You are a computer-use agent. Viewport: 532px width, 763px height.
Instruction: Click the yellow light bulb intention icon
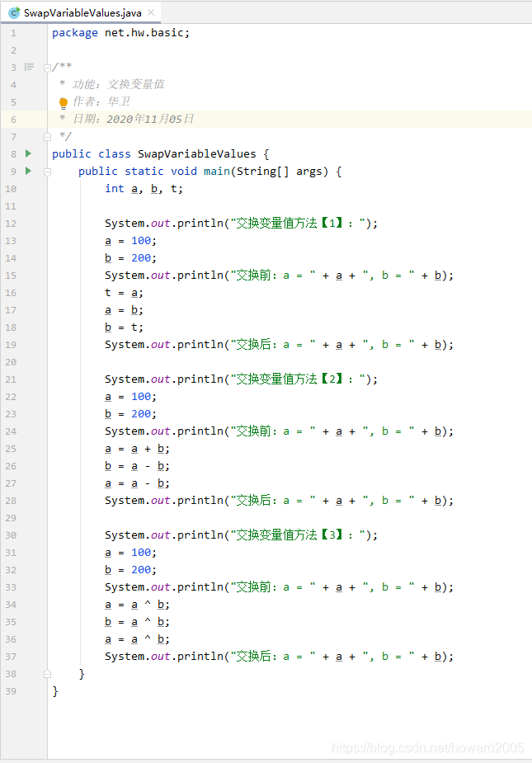64,102
